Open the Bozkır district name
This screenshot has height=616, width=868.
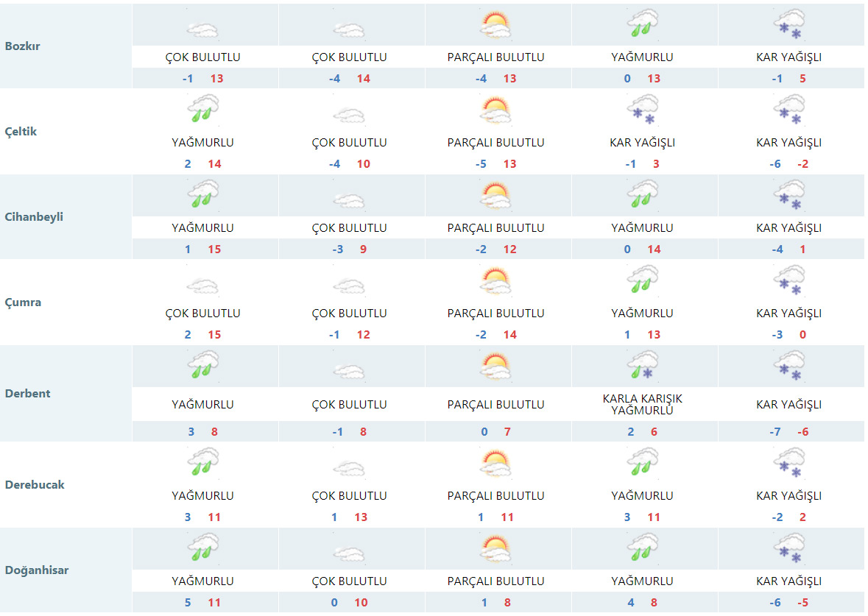[22, 46]
